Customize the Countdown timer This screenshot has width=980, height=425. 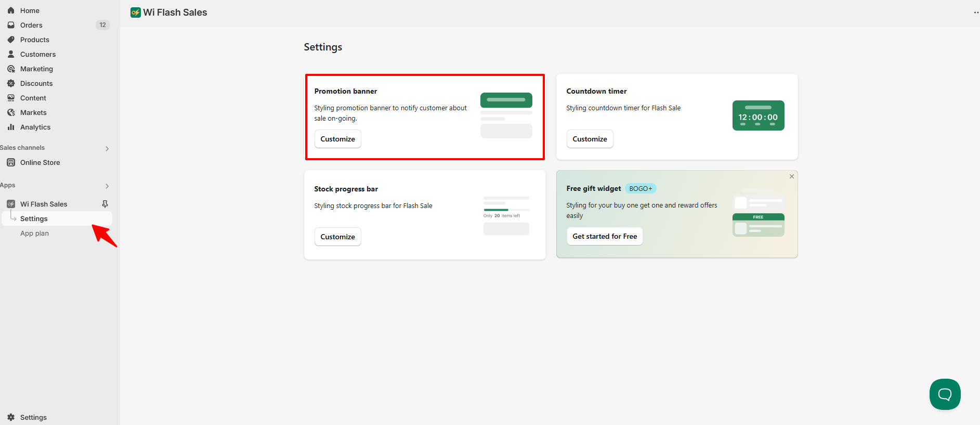590,139
